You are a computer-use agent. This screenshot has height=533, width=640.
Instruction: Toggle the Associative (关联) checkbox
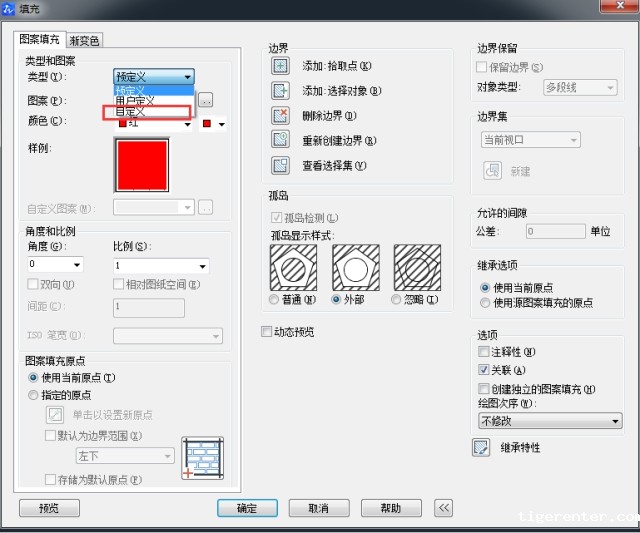coord(485,370)
